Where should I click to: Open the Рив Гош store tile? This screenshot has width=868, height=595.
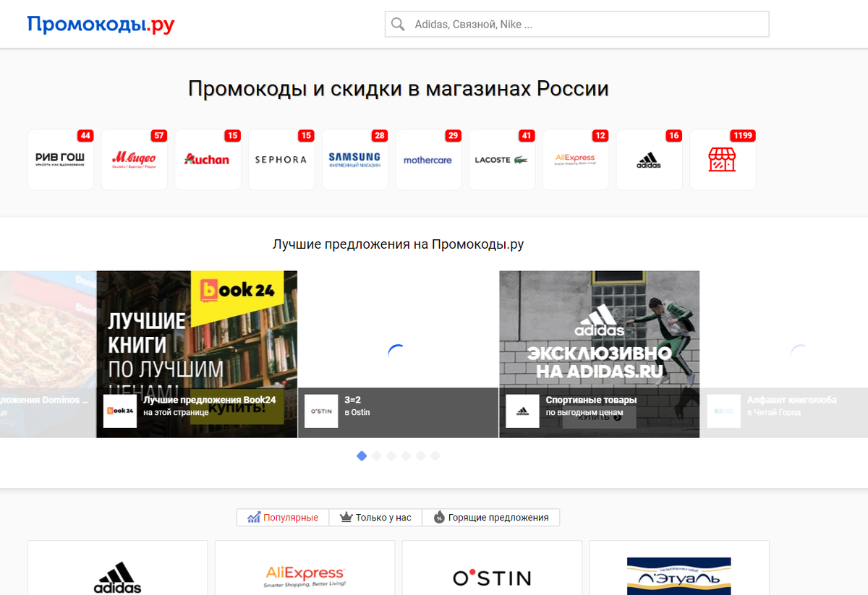coord(61,160)
